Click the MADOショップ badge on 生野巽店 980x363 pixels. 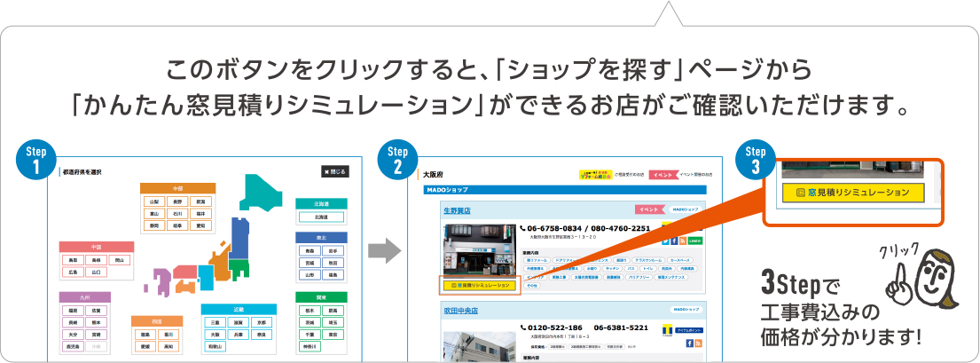pyautogui.click(x=686, y=209)
